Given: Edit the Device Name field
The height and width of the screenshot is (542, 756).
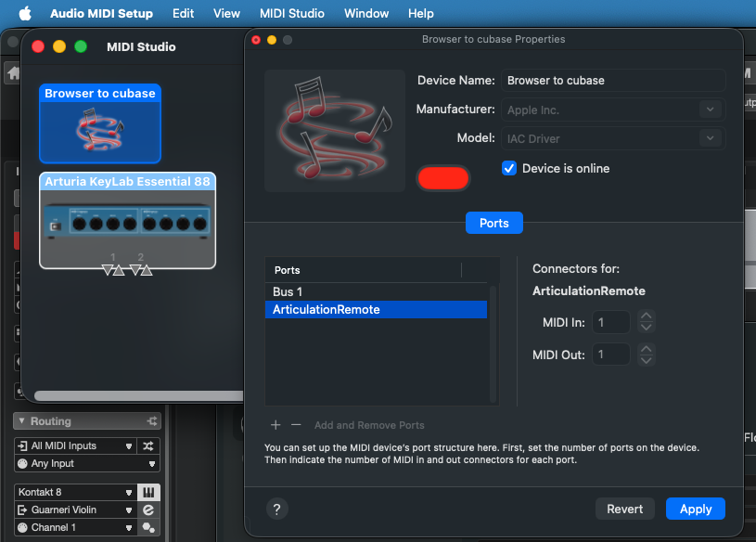Looking at the screenshot, I should (x=613, y=81).
